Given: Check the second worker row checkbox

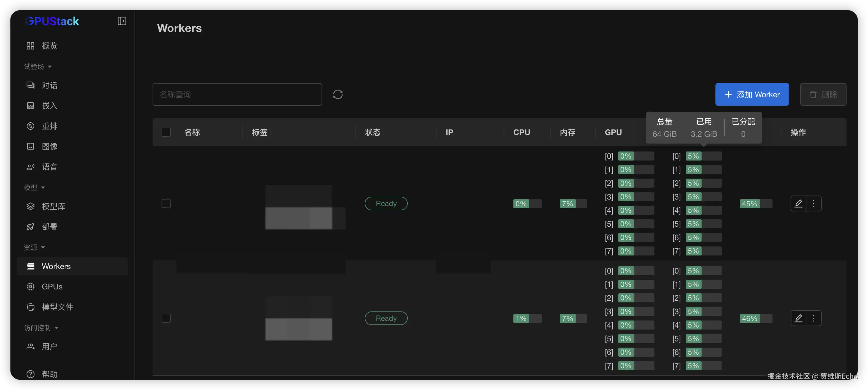Looking at the screenshot, I should coord(166,318).
